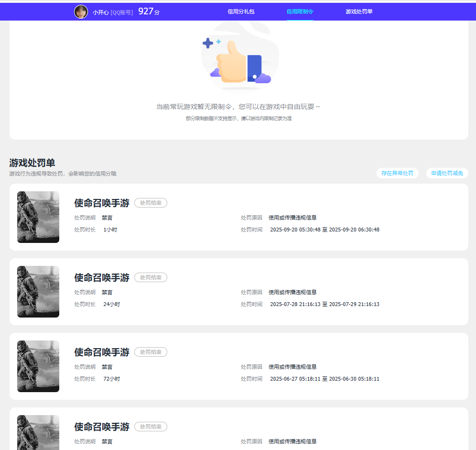Click the 927分 credit score
476x450 pixels.
tap(149, 11)
